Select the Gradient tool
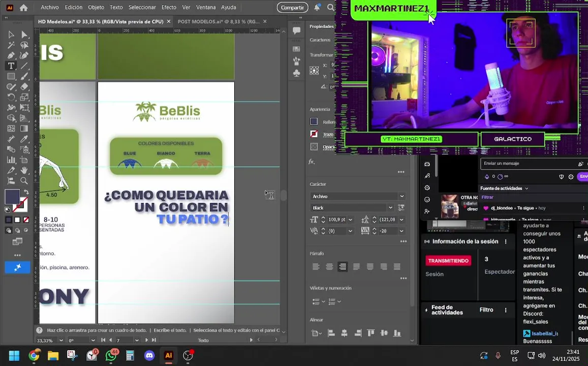 coord(24,129)
